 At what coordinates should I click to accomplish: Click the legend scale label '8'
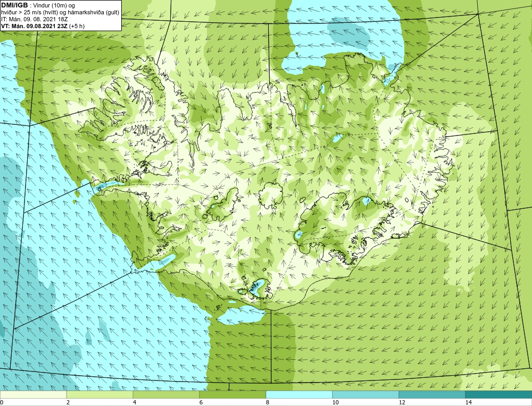268,402
